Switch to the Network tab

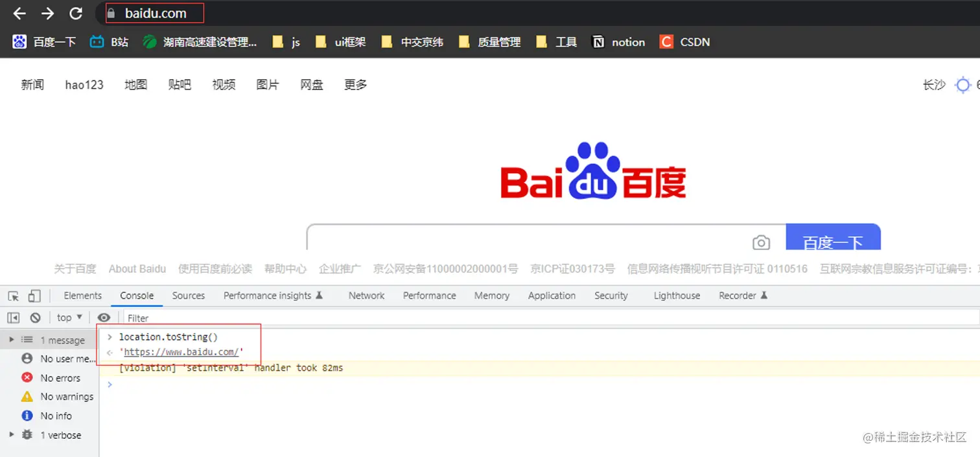[x=367, y=296]
